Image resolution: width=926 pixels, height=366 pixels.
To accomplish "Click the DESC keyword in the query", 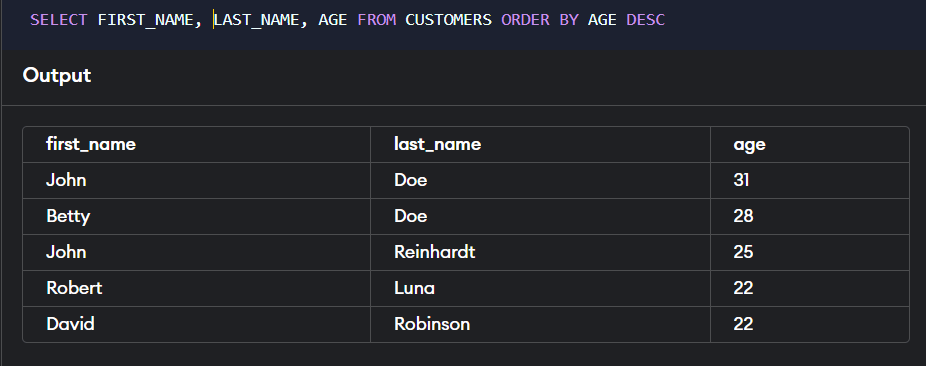I will [645, 19].
